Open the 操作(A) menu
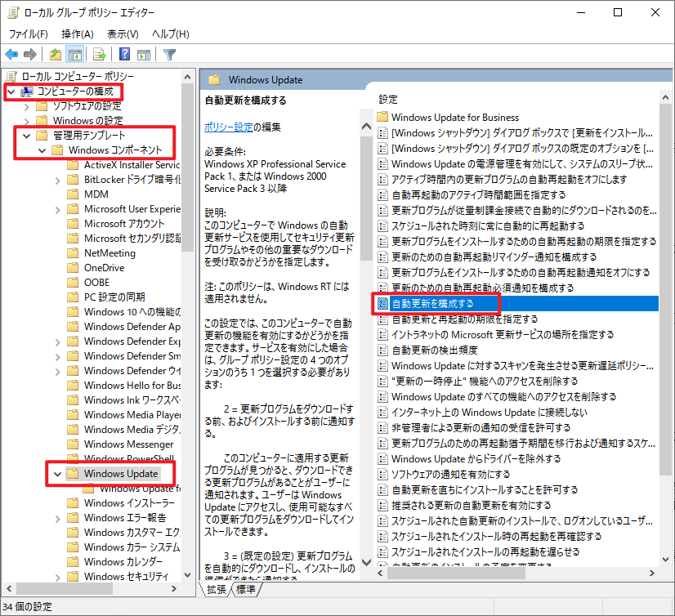The height and width of the screenshot is (616, 675). click(78, 34)
